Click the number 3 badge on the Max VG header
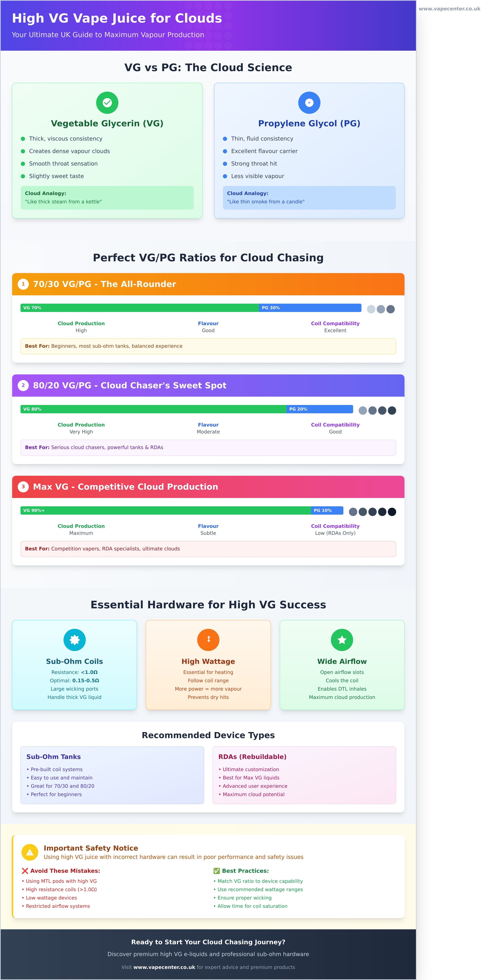The width and height of the screenshot is (484, 980). [23, 487]
